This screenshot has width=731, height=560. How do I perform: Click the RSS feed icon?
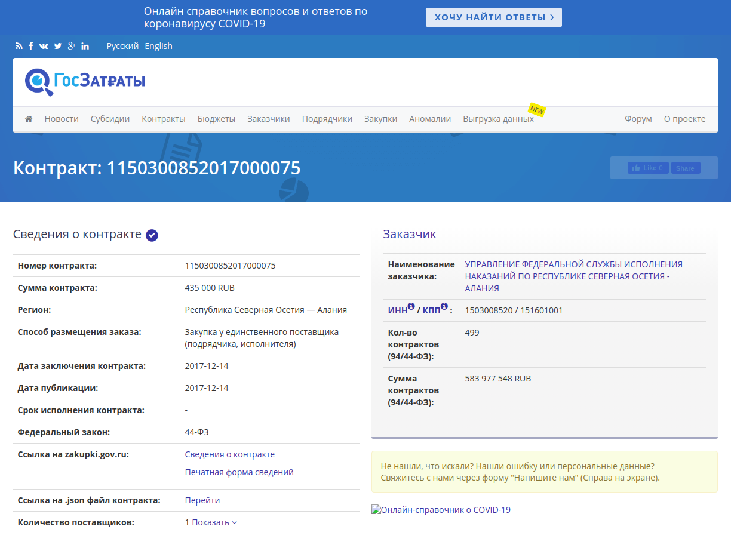19,46
